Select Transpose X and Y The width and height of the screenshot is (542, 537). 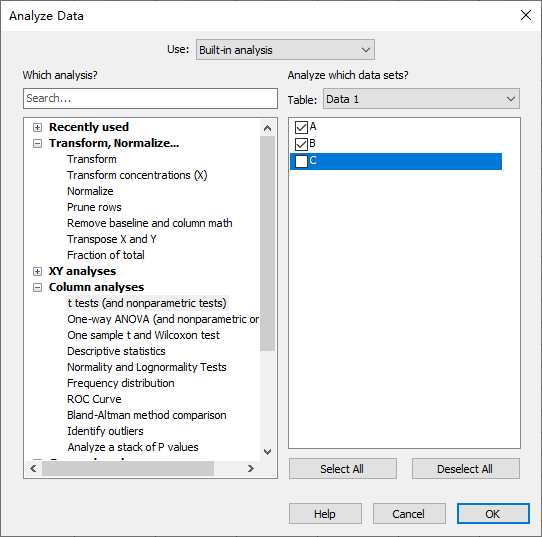pyautogui.click(x=112, y=239)
